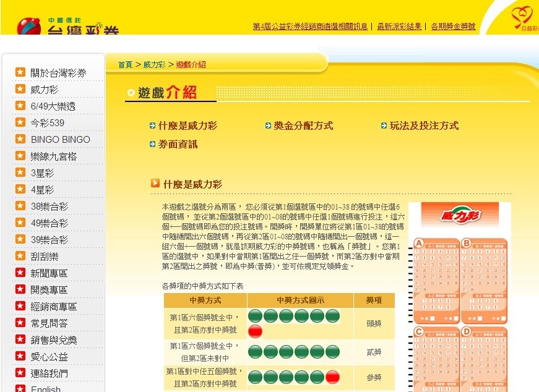
Task: Click the arrow icon beside 什麼是威力彩 link
Action: [153, 126]
